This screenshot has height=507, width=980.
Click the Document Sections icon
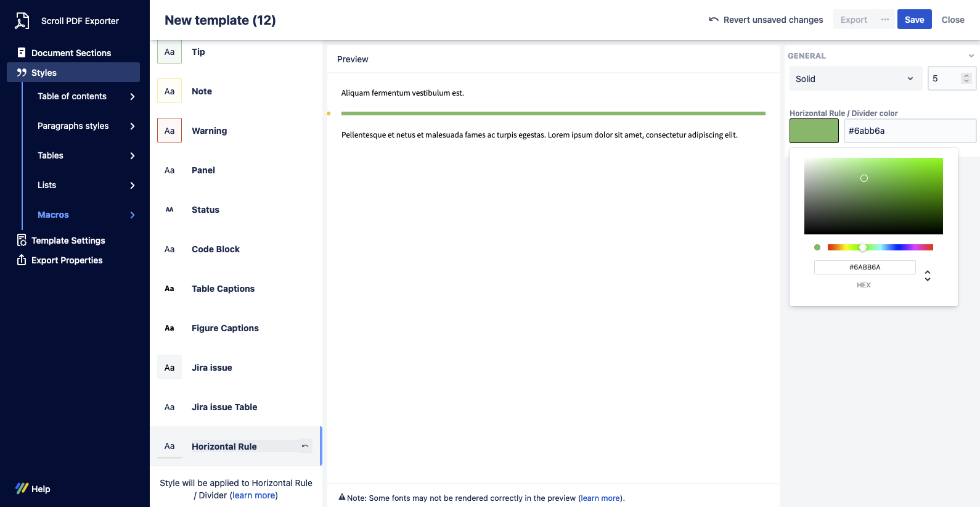pyautogui.click(x=22, y=53)
